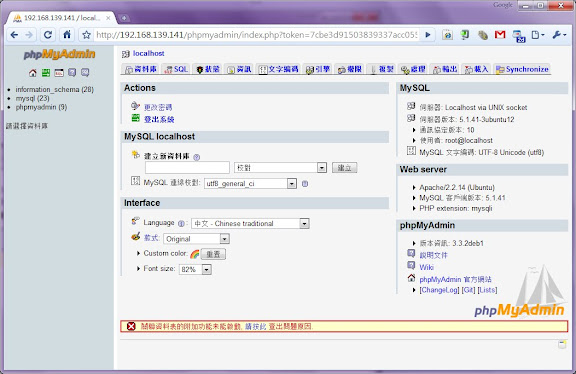The width and height of the screenshot is (576, 374).
Task: Click the PHP extension: mysqli text
Action: pos(456,208)
